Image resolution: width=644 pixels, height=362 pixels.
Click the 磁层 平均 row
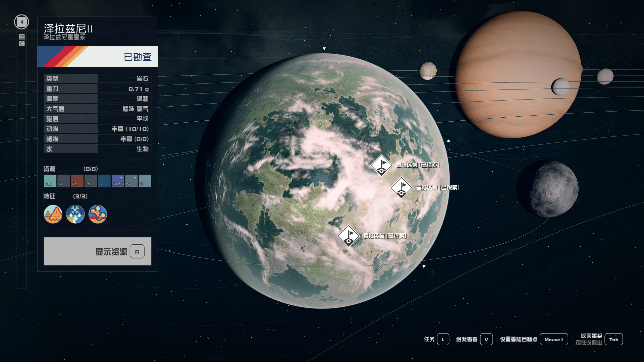[x=98, y=119]
